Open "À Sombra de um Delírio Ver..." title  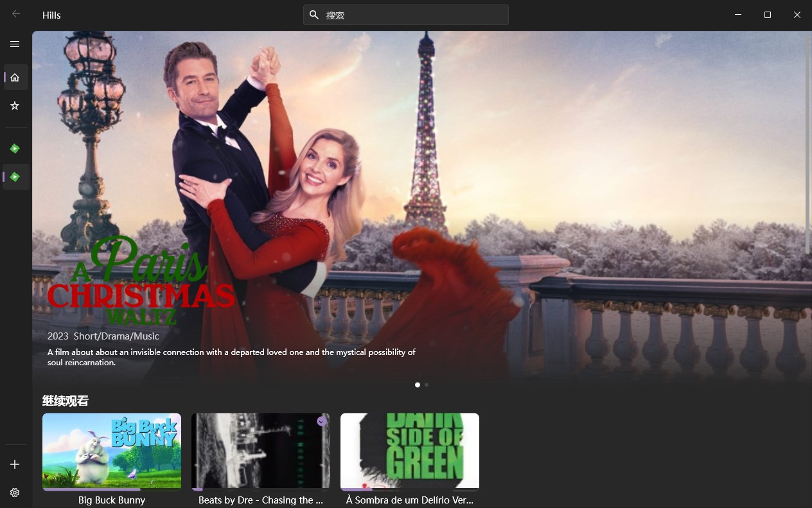pyautogui.click(x=409, y=500)
